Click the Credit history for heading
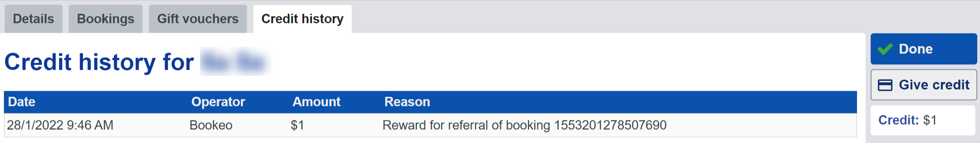The width and height of the screenshot is (980, 143). click(x=99, y=62)
